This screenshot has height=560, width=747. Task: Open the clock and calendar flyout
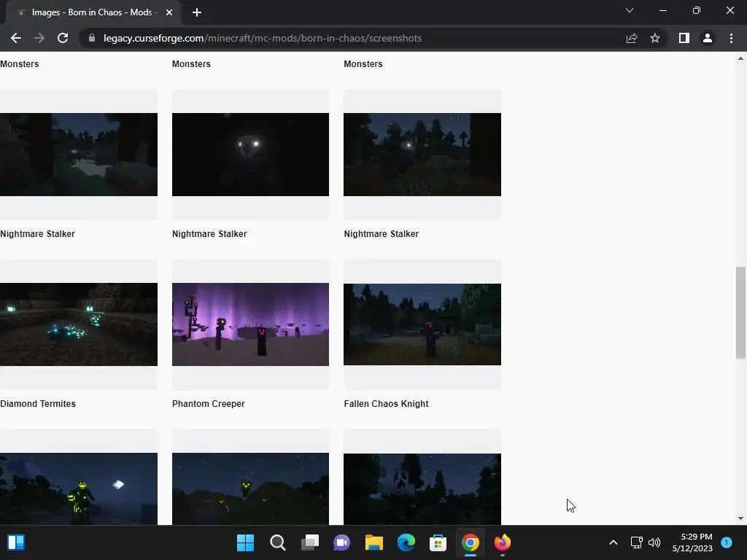[x=692, y=542]
